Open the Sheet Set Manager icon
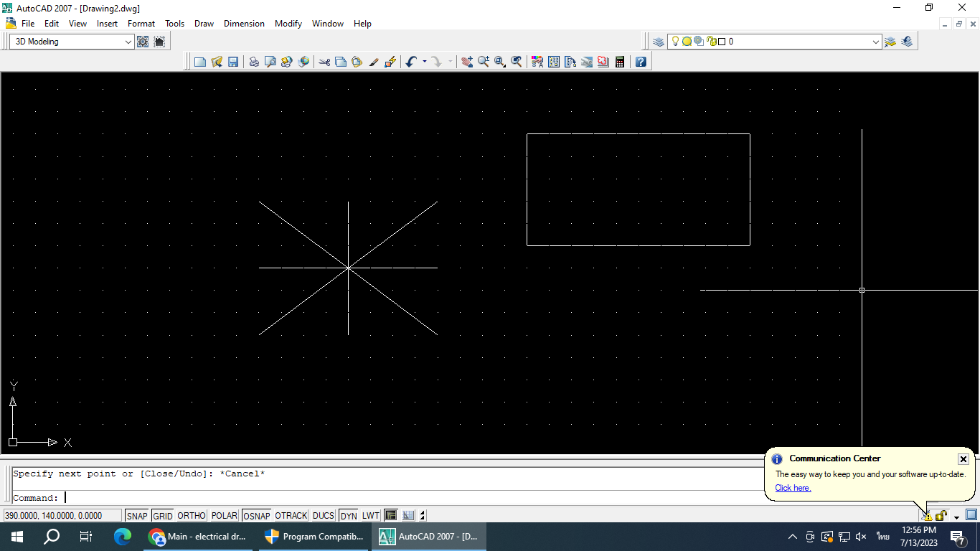The width and height of the screenshot is (980, 551). point(587,62)
